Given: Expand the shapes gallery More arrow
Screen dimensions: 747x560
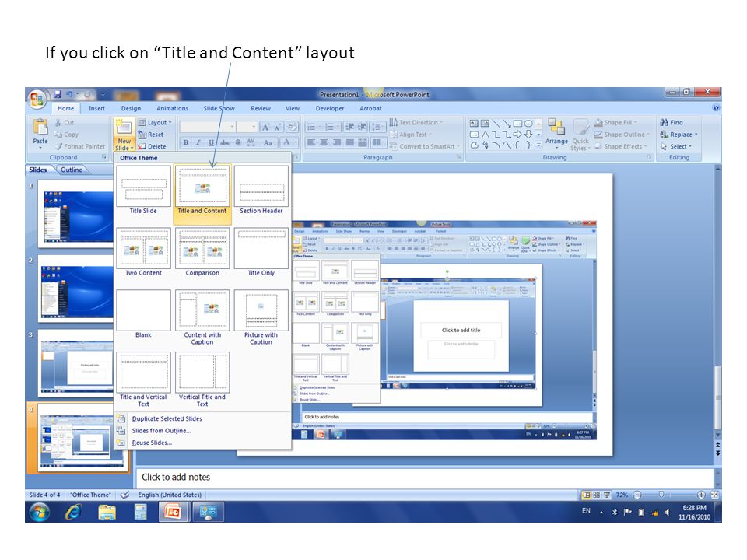Looking at the screenshot, I should coord(538,145).
